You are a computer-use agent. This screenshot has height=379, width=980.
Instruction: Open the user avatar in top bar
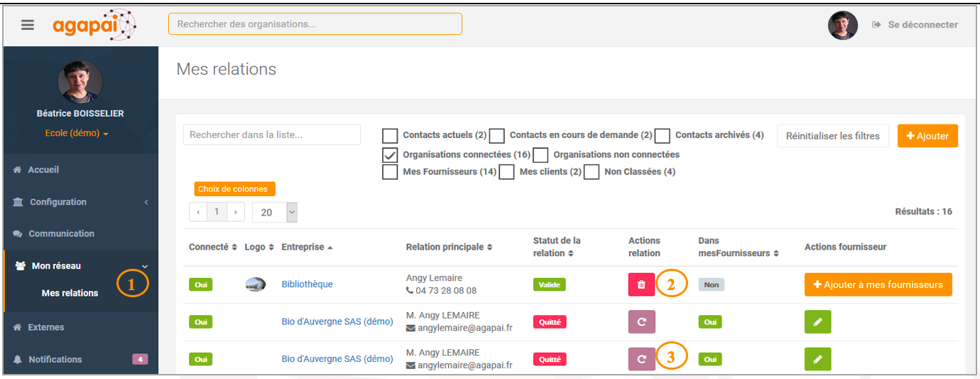tap(843, 25)
